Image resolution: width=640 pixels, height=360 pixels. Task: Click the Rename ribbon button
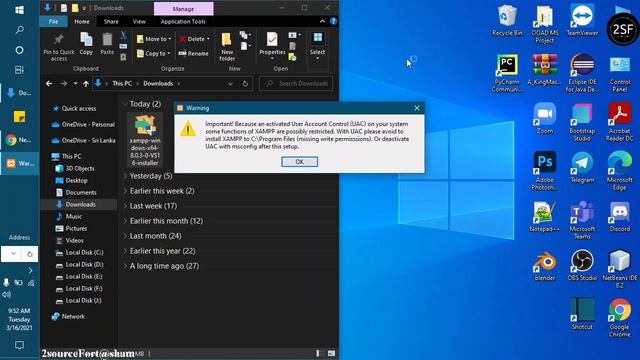193,53
